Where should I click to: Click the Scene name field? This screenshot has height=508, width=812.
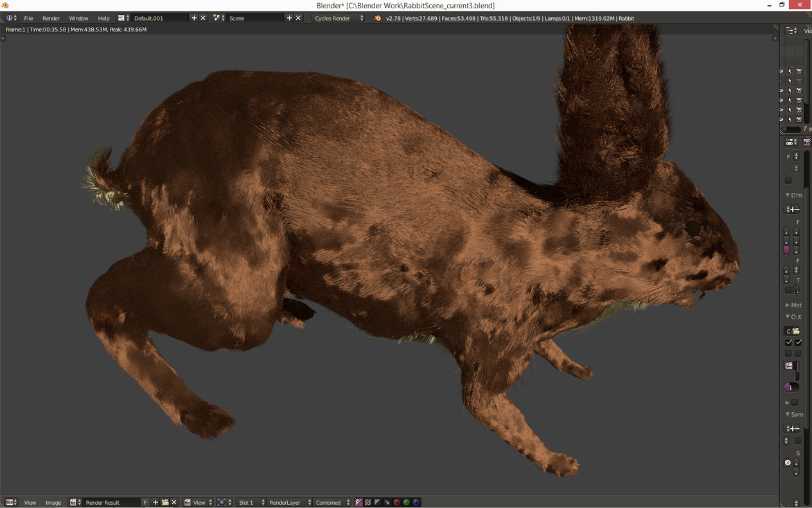pyautogui.click(x=254, y=18)
